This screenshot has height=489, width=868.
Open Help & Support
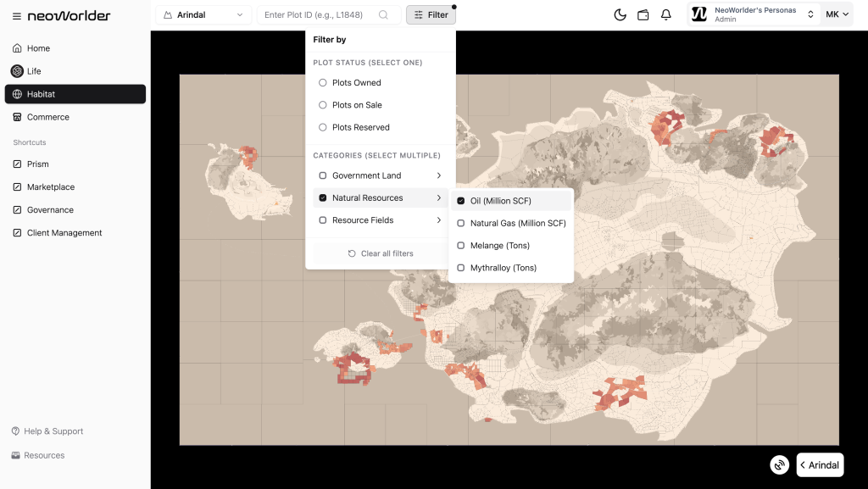(47, 431)
